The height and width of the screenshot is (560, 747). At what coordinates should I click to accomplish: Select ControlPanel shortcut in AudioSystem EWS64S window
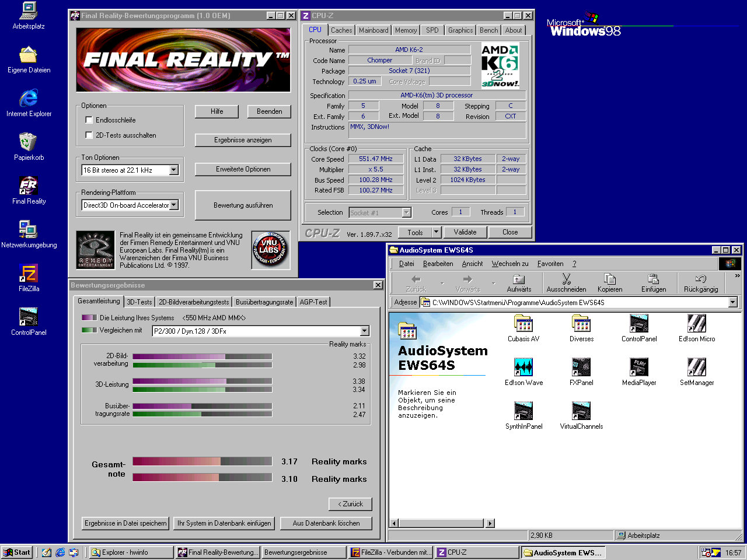tap(639, 323)
